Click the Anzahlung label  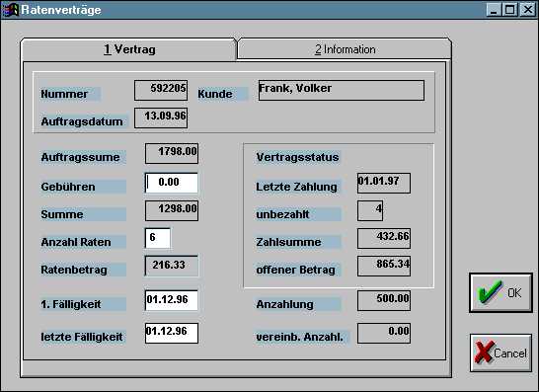pyautogui.click(x=285, y=304)
